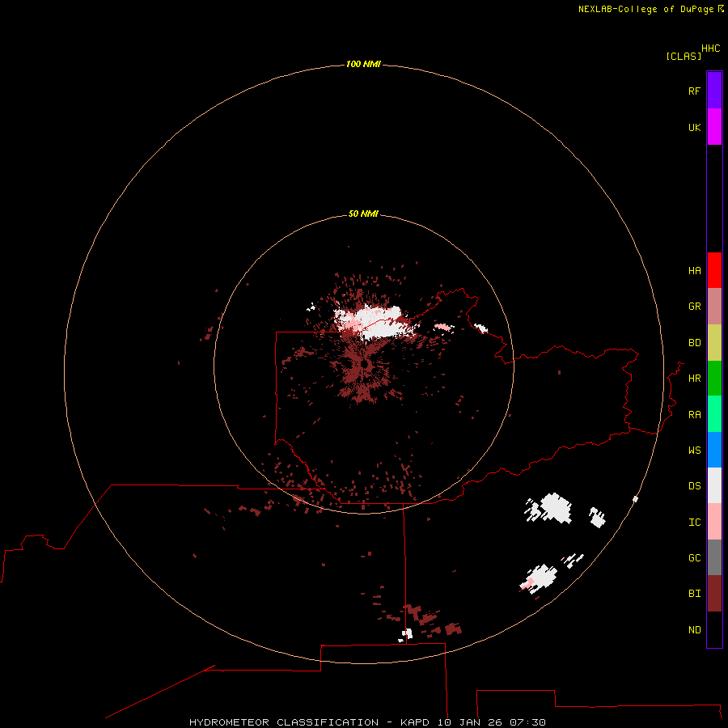The height and width of the screenshot is (728, 728).
Task: Click the DS white legend swatch
Action: pos(714,485)
